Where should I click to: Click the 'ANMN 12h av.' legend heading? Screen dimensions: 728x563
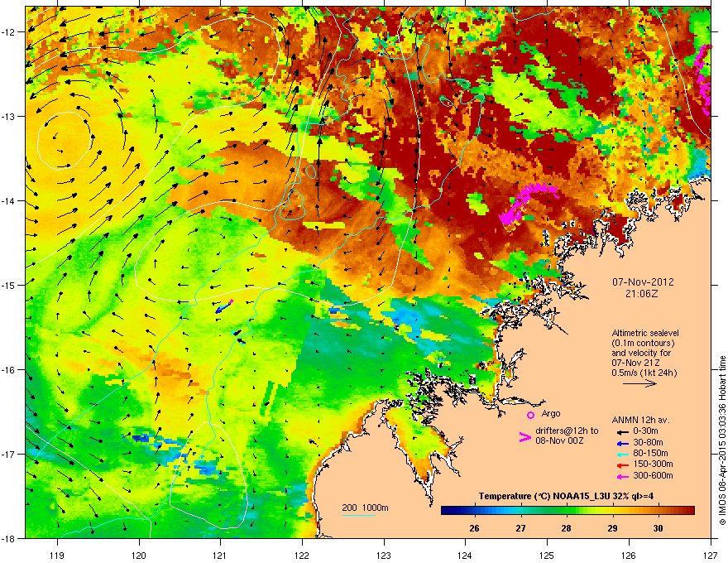640,420
